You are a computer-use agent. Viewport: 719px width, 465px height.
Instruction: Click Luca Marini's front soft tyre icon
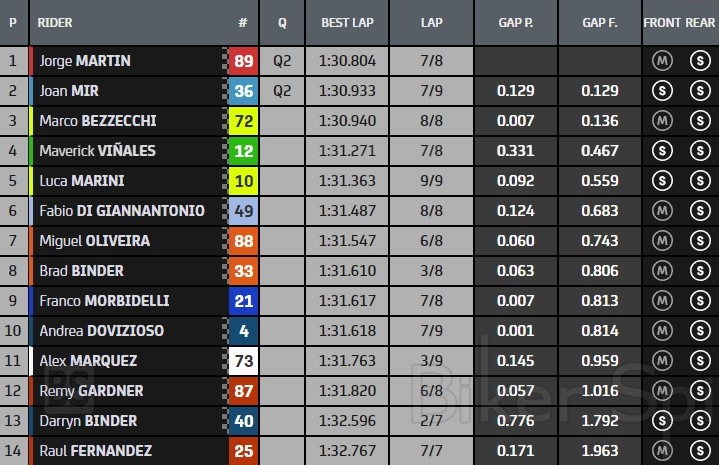pos(661,181)
